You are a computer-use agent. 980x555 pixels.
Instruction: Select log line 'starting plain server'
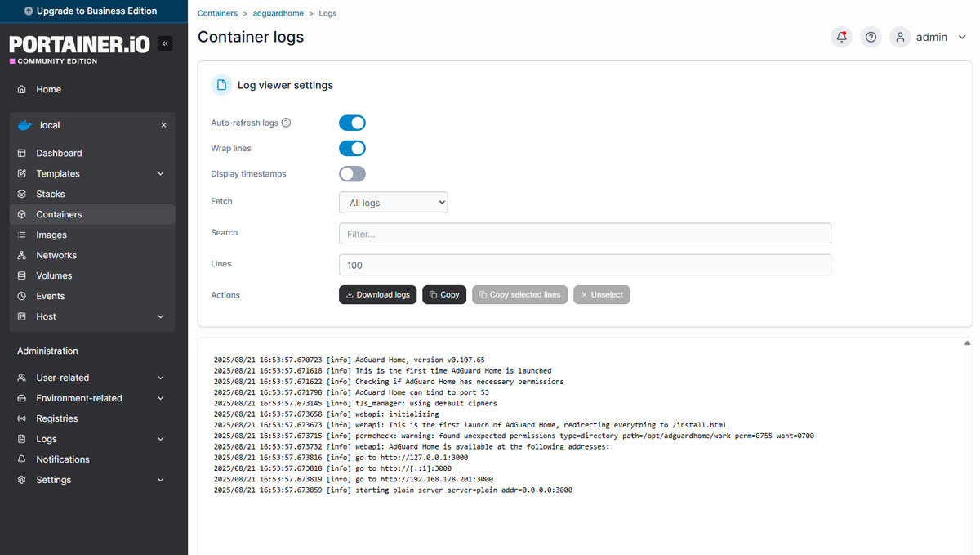(393, 490)
